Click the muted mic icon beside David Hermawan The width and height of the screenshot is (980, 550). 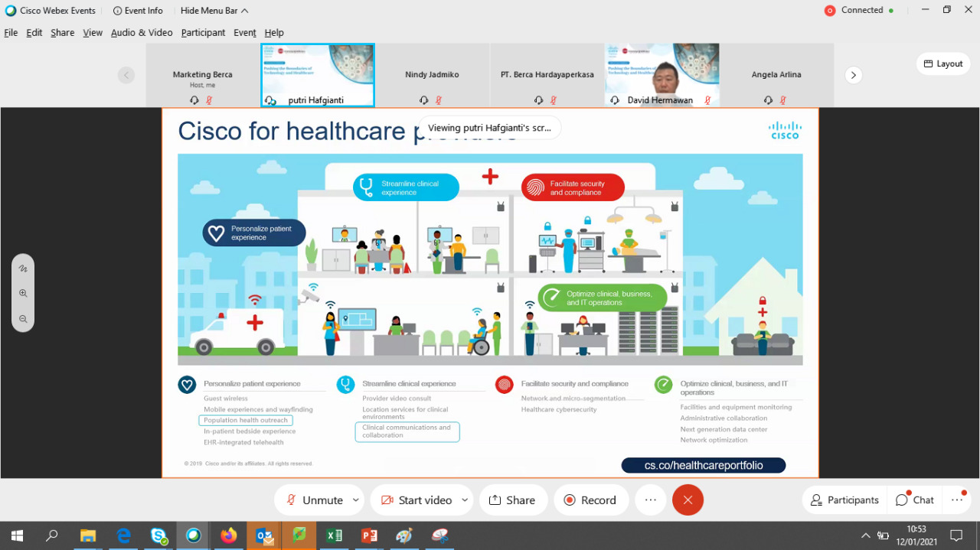point(707,100)
